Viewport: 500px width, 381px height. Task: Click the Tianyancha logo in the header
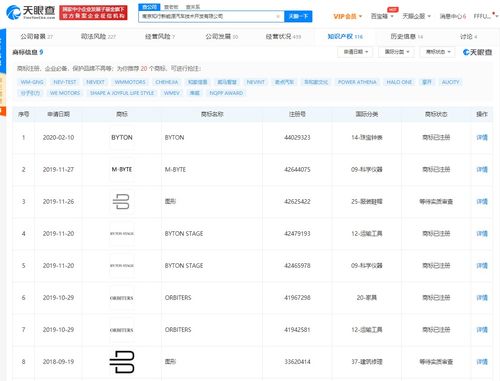[31, 12]
